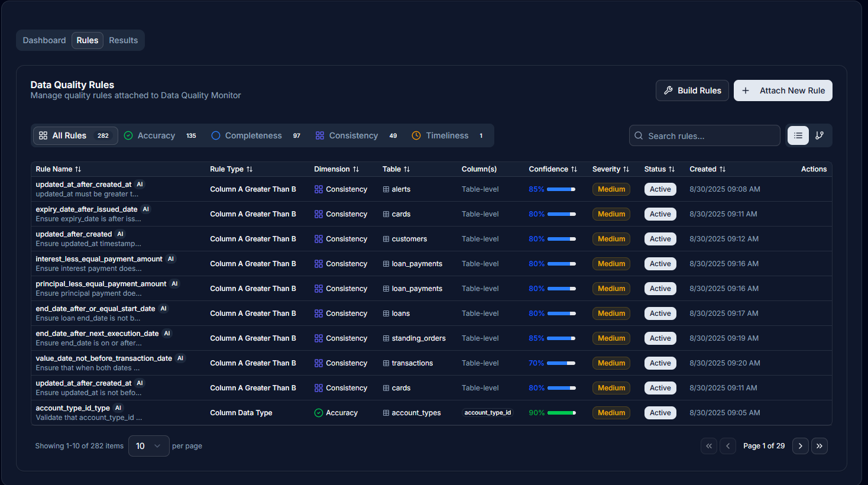Switch to list view icon
Viewport: 868px width, 485px height.
tap(798, 135)
